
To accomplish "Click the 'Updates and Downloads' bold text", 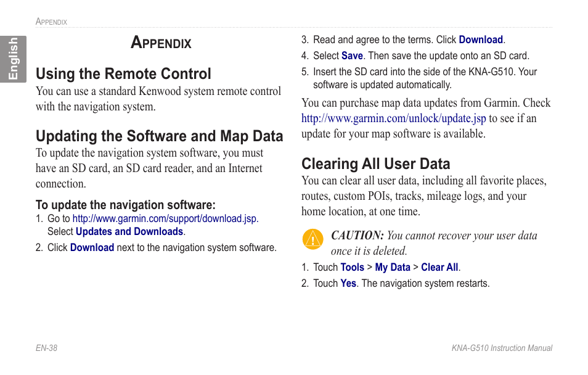I will coord(129,232).
